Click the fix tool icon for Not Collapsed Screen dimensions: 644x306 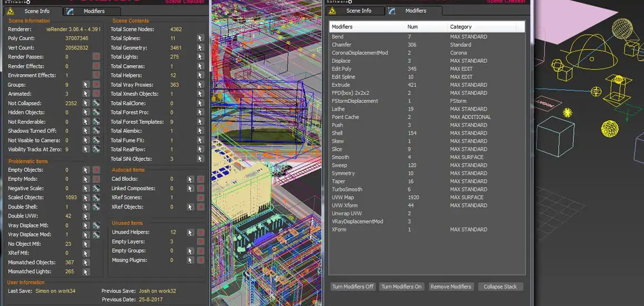pos(96,103)
